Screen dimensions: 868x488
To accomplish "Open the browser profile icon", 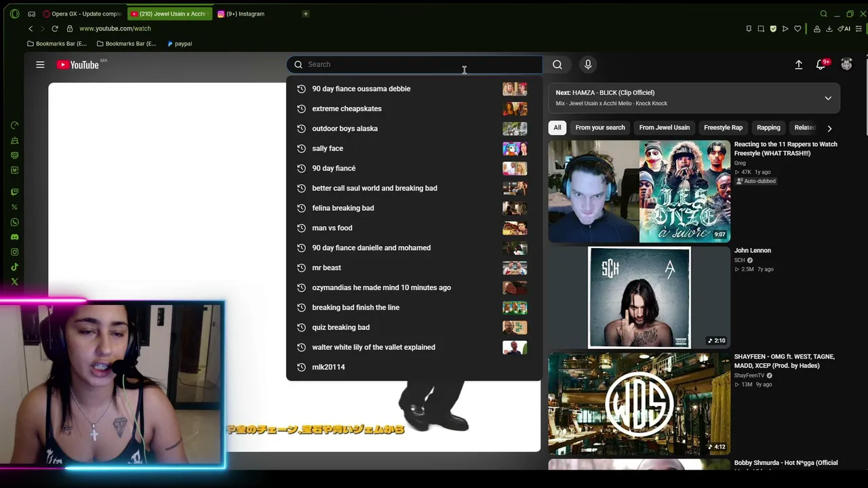I will point(817,28).
